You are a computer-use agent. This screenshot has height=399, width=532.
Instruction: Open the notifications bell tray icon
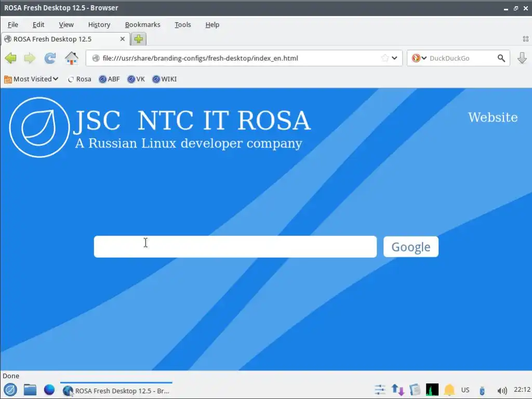coord(449,390)
